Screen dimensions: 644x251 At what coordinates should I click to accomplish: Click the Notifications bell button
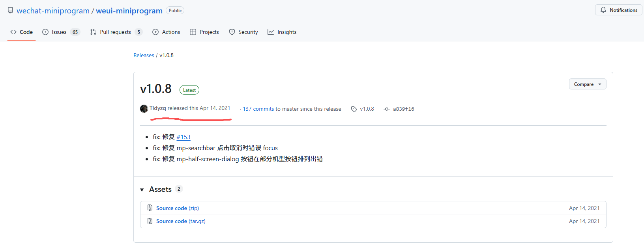(x=618, y=10)
